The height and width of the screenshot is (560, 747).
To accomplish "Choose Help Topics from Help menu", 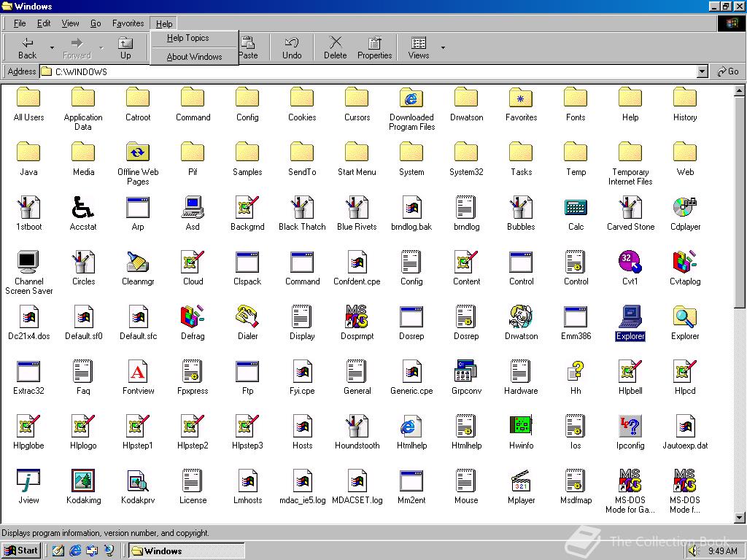I will tap(194, 38).
